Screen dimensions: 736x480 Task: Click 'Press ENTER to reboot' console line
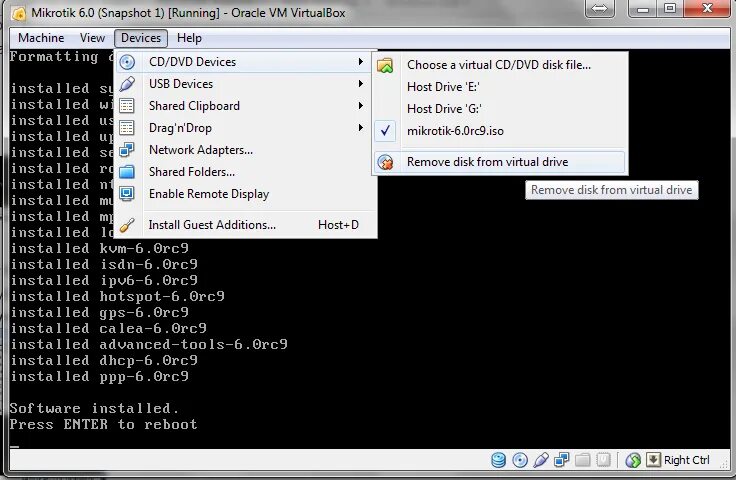click(x=104, y=424)
